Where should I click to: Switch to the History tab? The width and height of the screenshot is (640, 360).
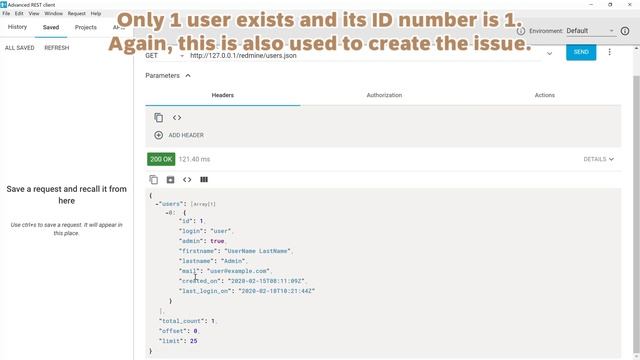pos(17,27)
